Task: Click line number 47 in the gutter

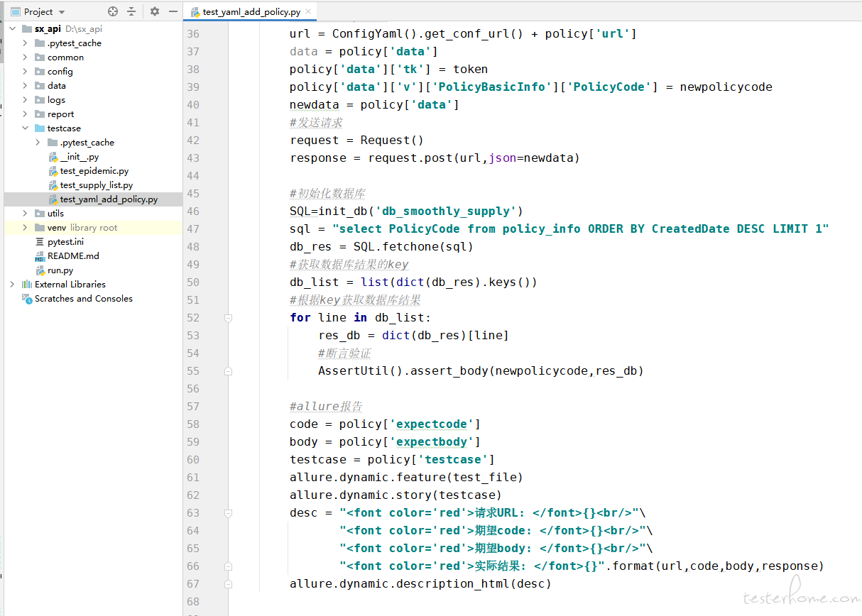Action: tap(192, 229)
